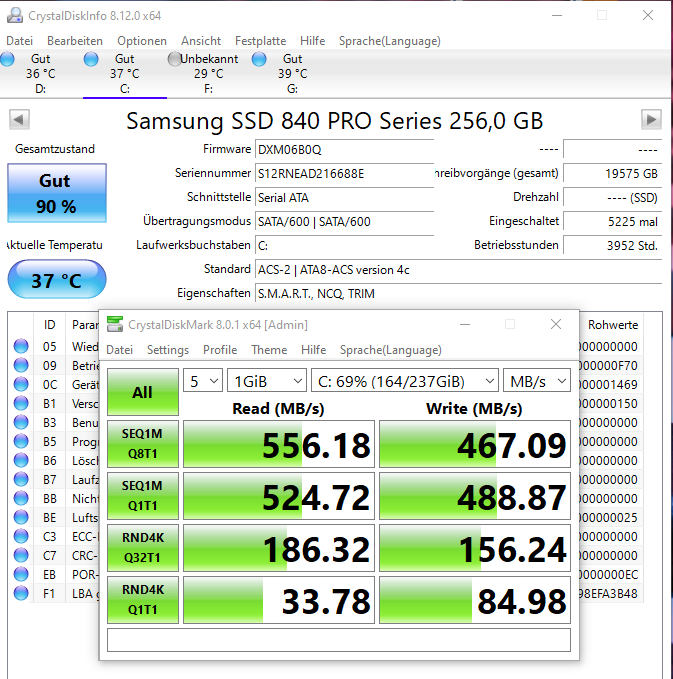Screen dimensions: 673x679
Task: Click status orb of attribute B1 row
Action: coord(21,403)
